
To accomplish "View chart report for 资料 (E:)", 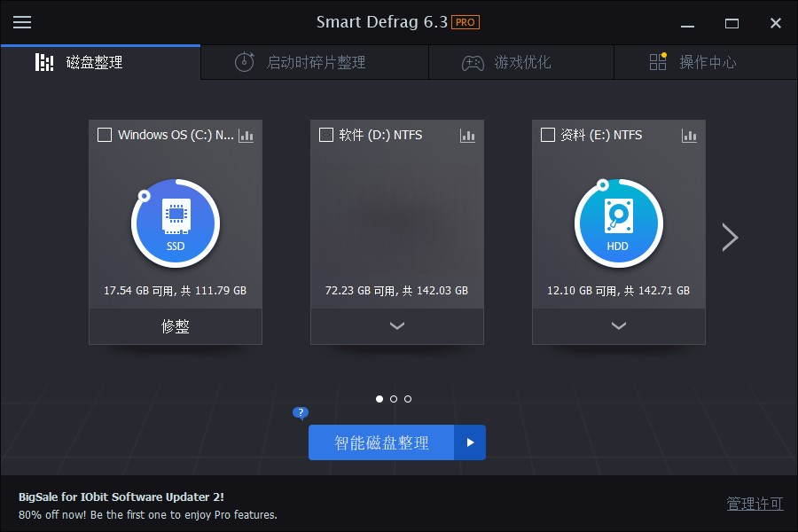I will tap(689, 136).
